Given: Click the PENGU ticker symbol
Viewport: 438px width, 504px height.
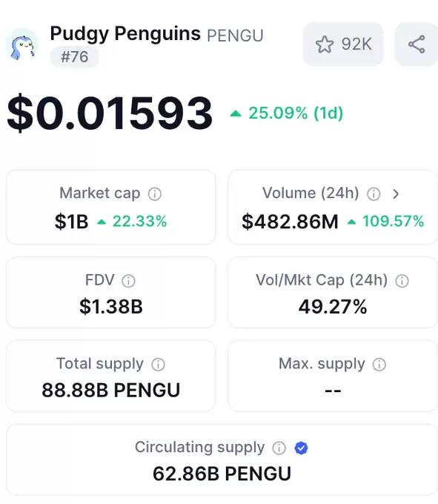Looking at the screenshot, I should 235,36.
